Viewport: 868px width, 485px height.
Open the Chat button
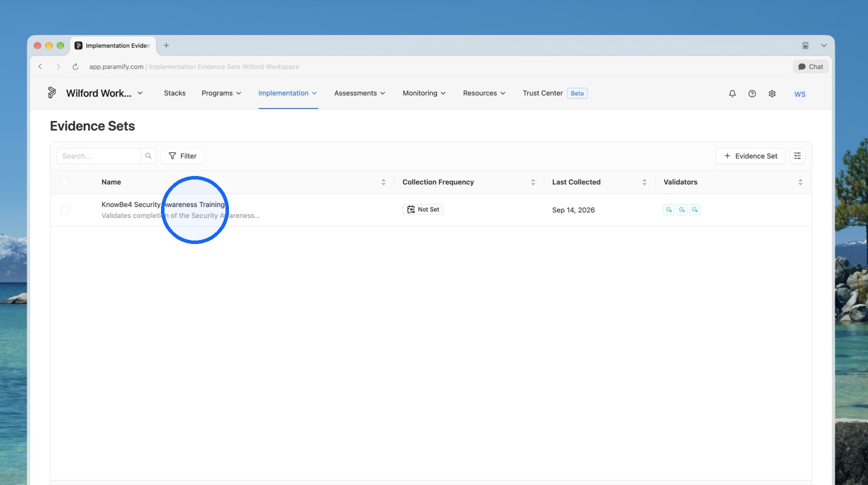[x=810, y=66]
